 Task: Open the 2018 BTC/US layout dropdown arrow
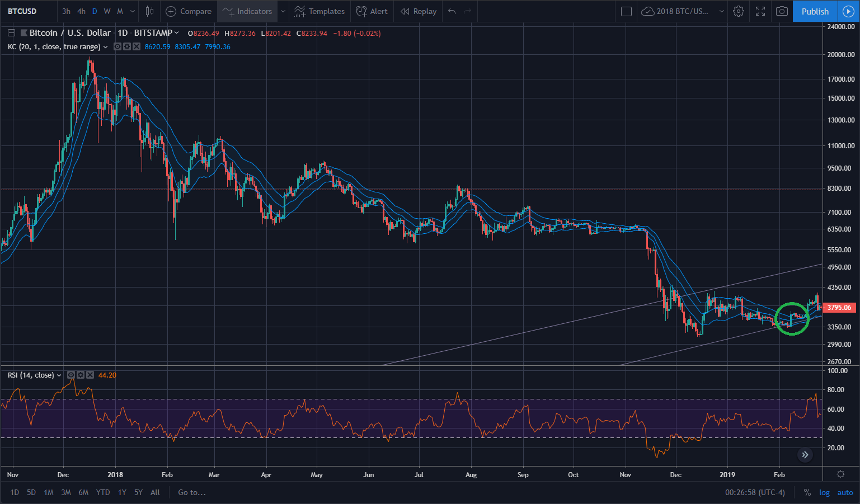722,11
